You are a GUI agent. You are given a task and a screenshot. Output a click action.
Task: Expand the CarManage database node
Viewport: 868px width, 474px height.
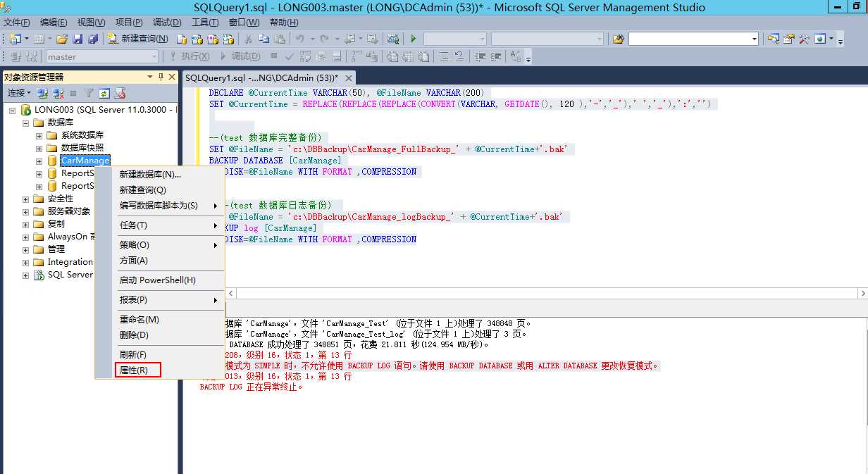click(39, 161)
